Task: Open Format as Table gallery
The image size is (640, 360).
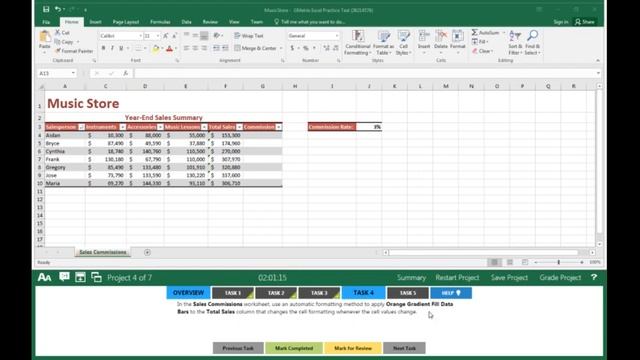Action: [383, 42]
